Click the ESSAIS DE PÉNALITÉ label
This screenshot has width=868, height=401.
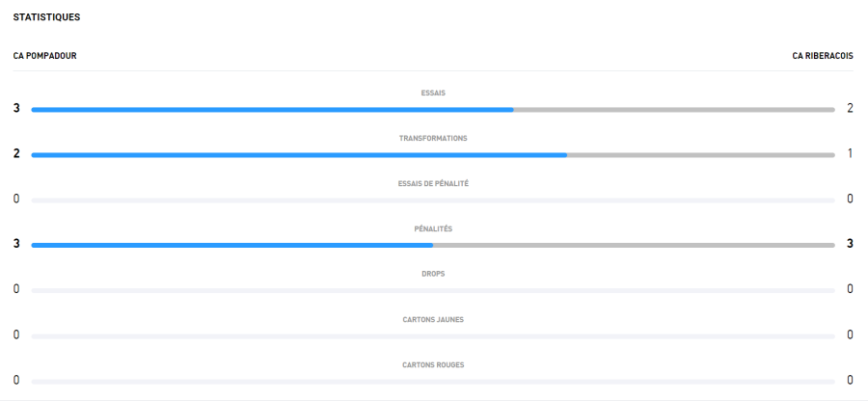click(x=433, y=184)
